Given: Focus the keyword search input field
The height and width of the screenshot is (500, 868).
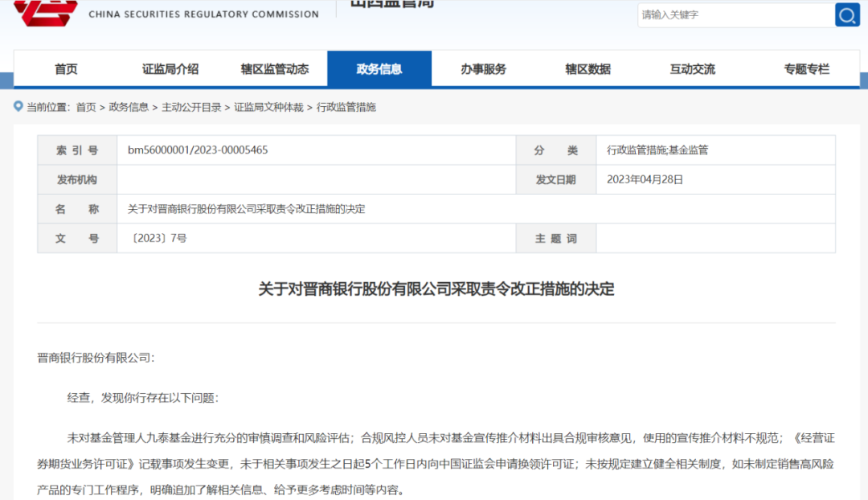Looking at the screenshot, I should click(736, 15).
